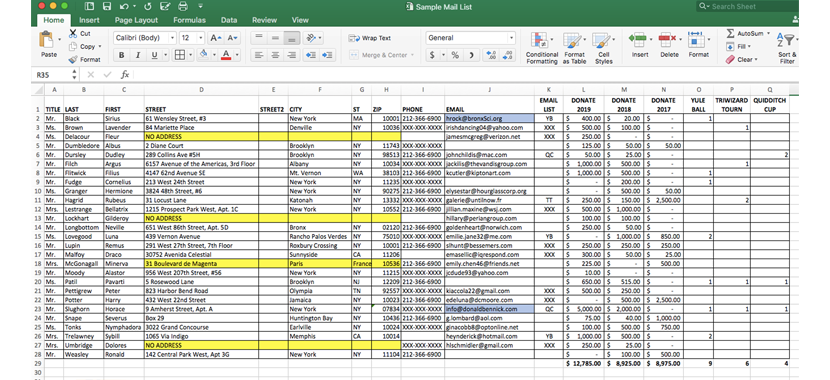The width and height of the screenshot is (830, 380).
Task: Switch to the Data tab
Action: click(x=229, y=20)
